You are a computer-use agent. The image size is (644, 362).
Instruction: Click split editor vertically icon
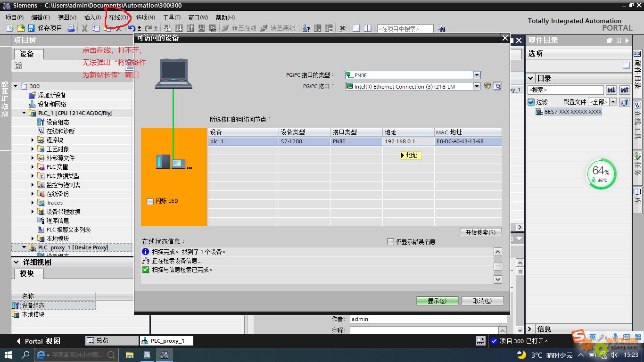pyautogui.click(x=367, y=28)
